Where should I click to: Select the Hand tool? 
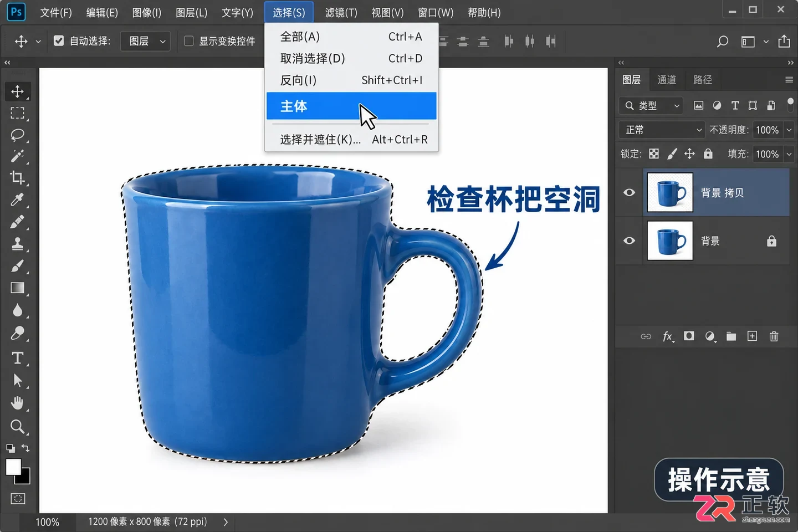click(x=18, y=403)
